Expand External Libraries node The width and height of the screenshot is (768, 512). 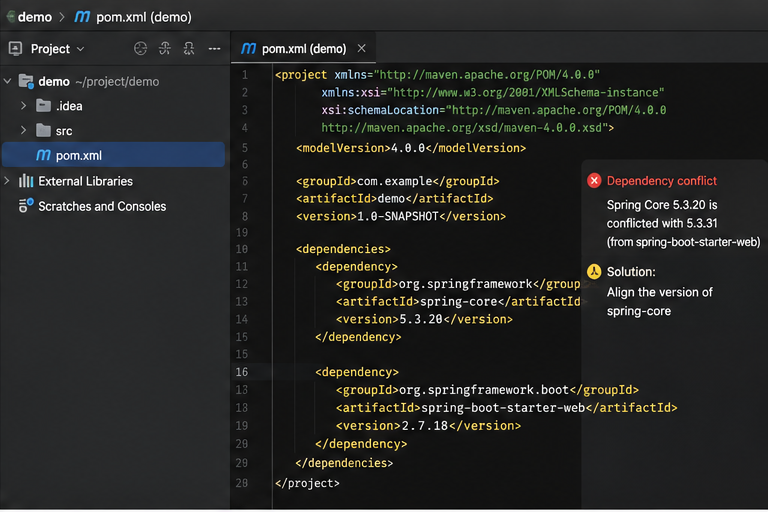(7, 181)
